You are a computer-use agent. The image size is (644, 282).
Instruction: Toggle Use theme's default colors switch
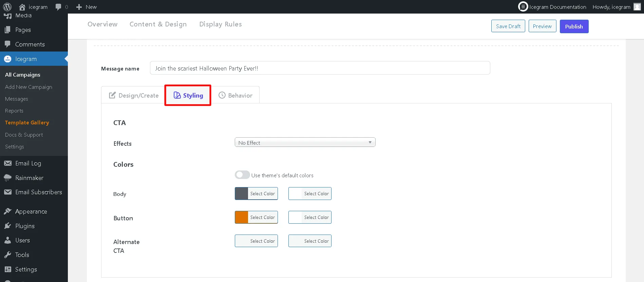click(x=242, y=175)
